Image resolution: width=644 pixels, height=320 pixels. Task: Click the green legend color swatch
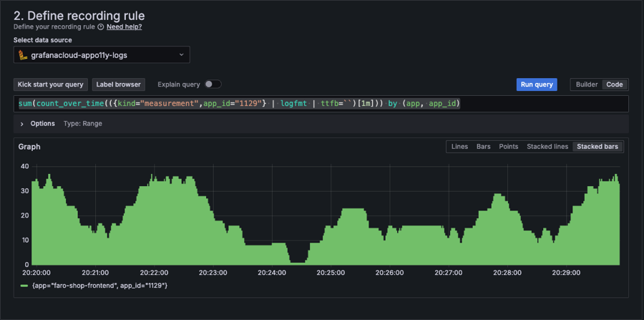coord(24,286)
